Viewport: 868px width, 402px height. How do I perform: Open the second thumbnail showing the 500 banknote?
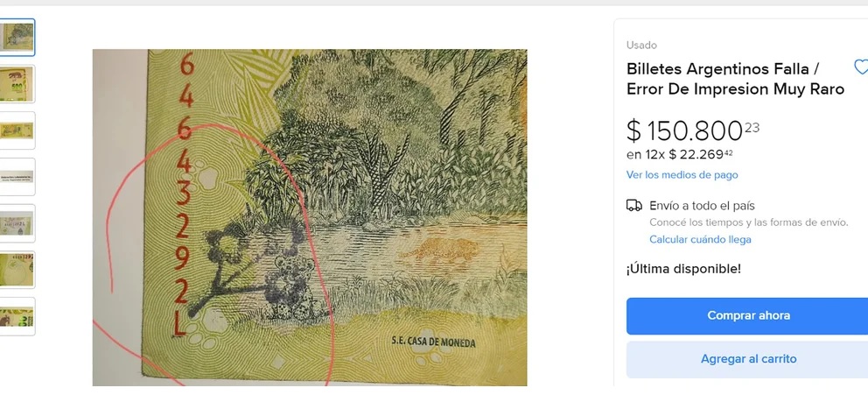[17, 83]
